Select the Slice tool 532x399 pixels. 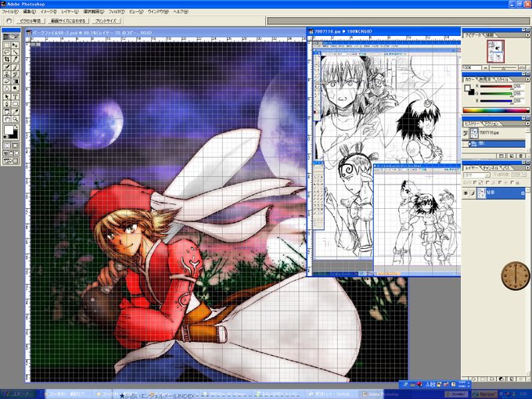[x=15, y=59]
